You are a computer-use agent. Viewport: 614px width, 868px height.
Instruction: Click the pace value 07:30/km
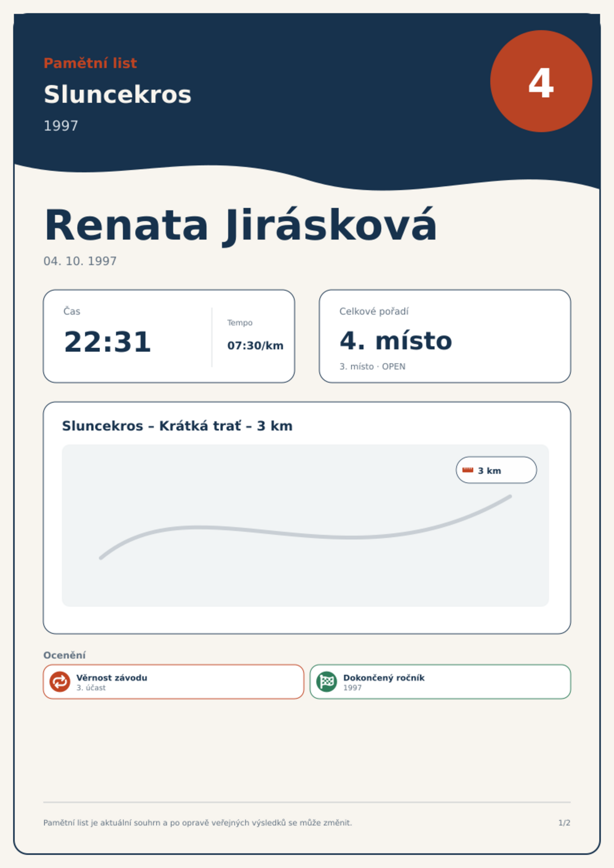click(255, 345)
